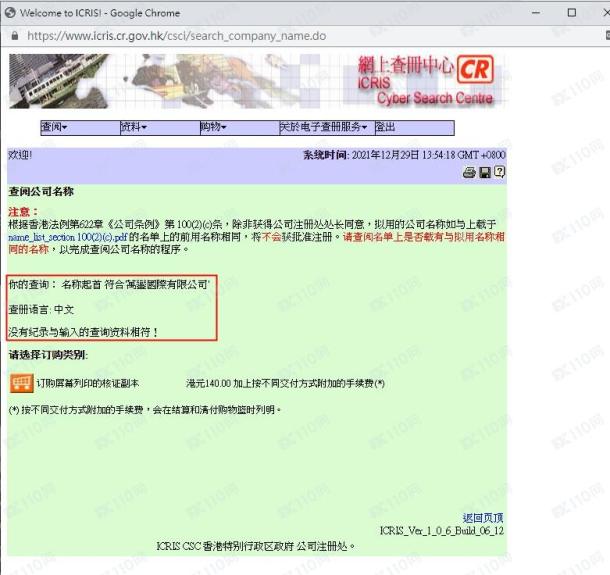610x575 pixels.
Task: Click 没有纪录与输入的查询资料相符 message
Action: click(83, 332)
